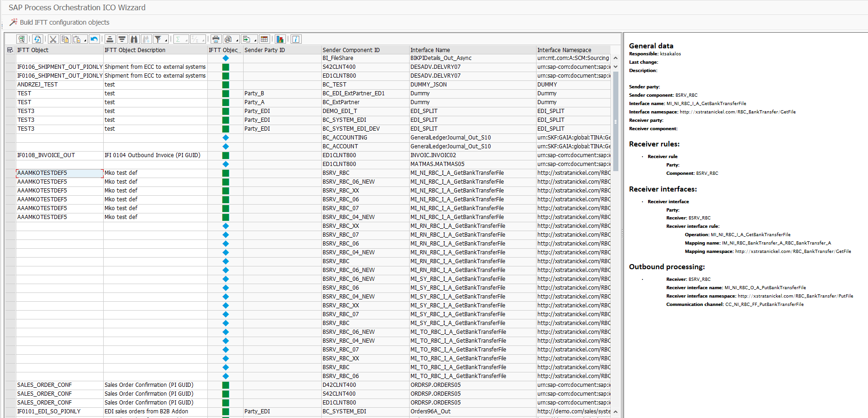This screenshot has width=868, height=418.
Task: Refresh the IFTT object list
Action: (37, 39)
